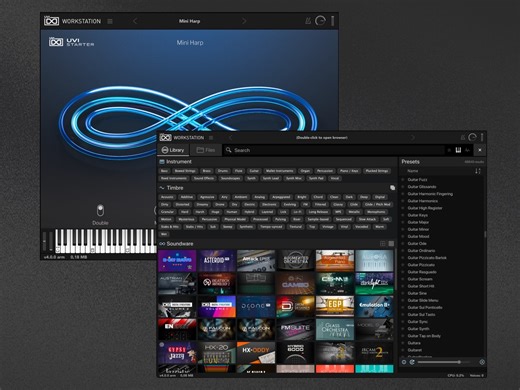Click the Name column header in Presets

[413, 171]
